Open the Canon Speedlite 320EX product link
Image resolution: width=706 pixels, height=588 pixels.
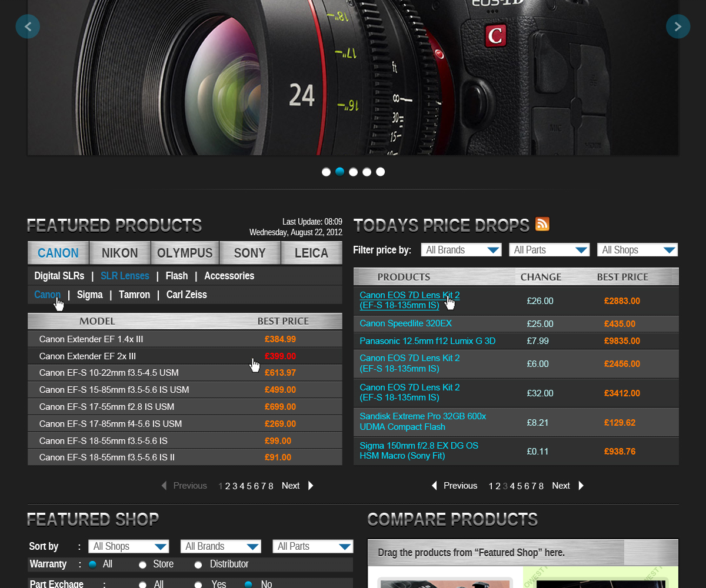(405, 323)
